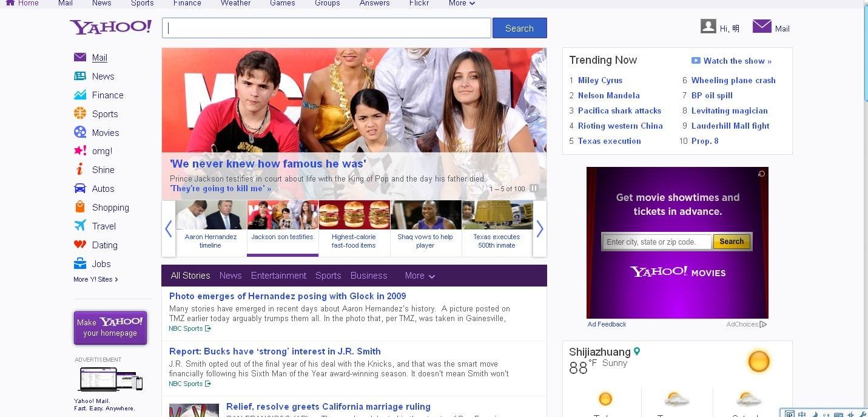Viewport: 868px width, 417px height.
Task: Select the Business stories tab
Action: pos(369,276)
